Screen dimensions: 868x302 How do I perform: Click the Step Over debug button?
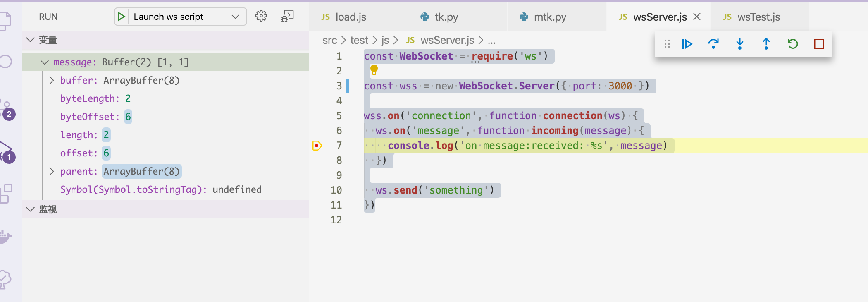[x=713, y=44]
